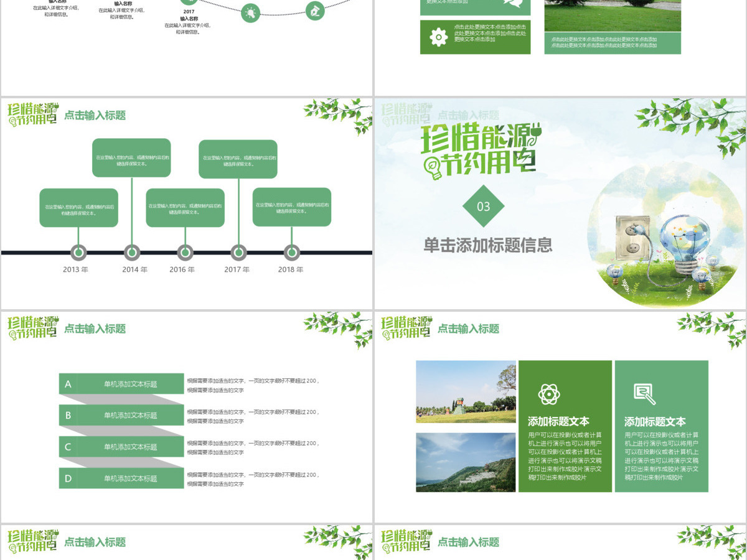Click 添加标题文本 on the light green card
This screenshot has width=747, height=560.
click(x=655, y=421)
